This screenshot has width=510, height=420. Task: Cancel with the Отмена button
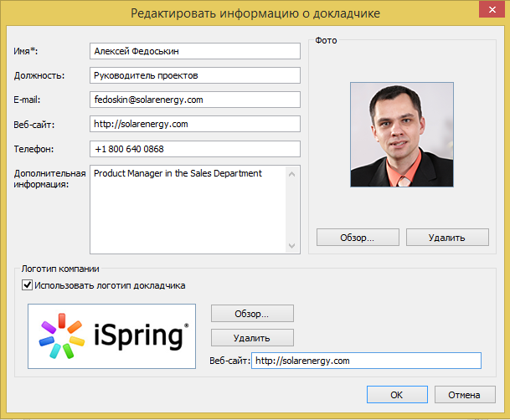[465, 395]
